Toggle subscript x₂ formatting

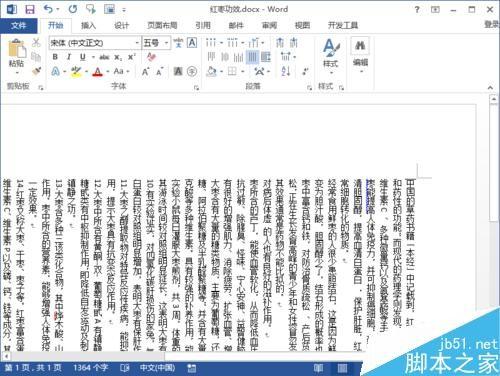(118, 57)
